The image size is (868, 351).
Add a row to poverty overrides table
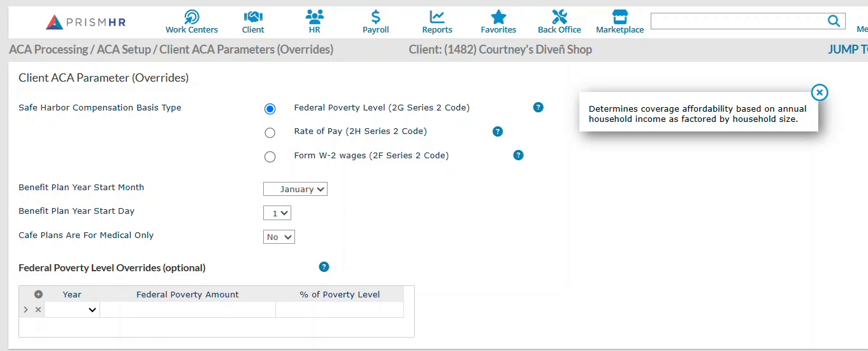pos(38,294)
